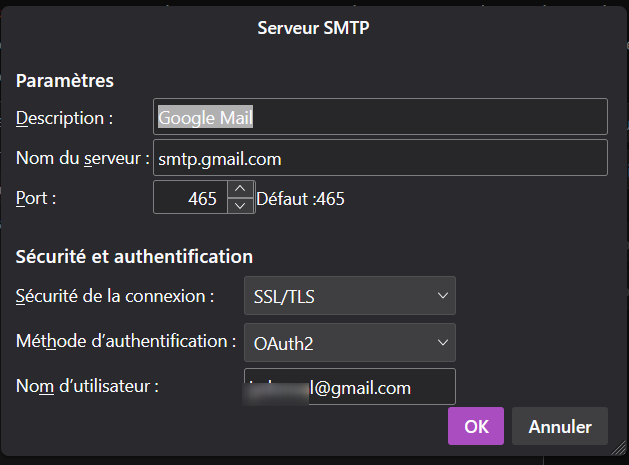629x465 pixels.
Task: Click the Port label
Action: click(36, 199)
